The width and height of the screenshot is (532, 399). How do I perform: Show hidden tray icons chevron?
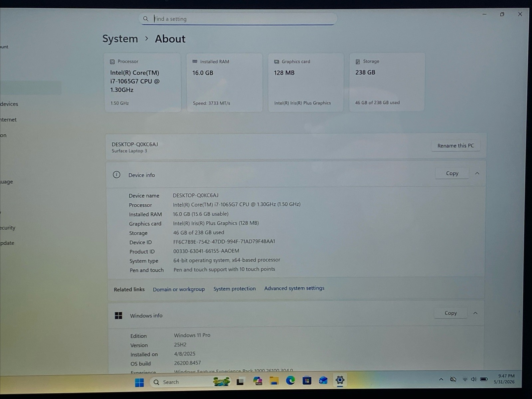pos(441,379)
